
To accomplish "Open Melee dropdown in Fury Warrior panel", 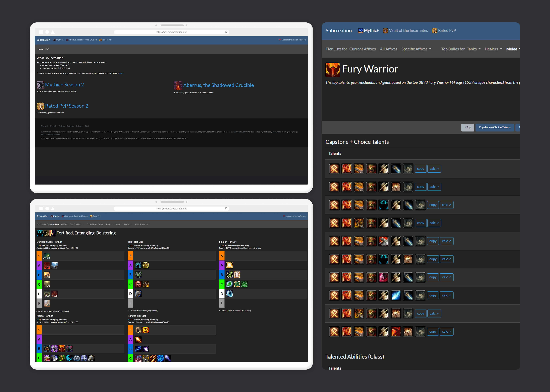I will [x=513, y=49].
